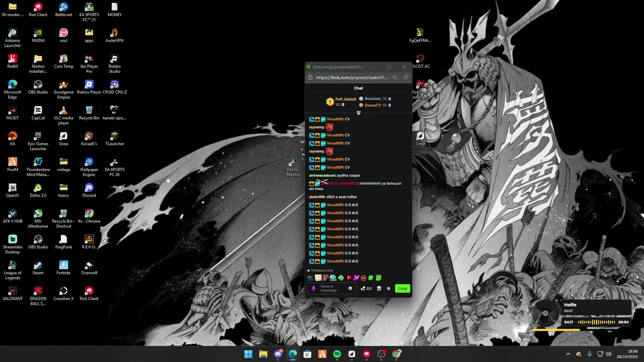Open Kick chat settings gear

pyautogui.click(x=388, y=289)
